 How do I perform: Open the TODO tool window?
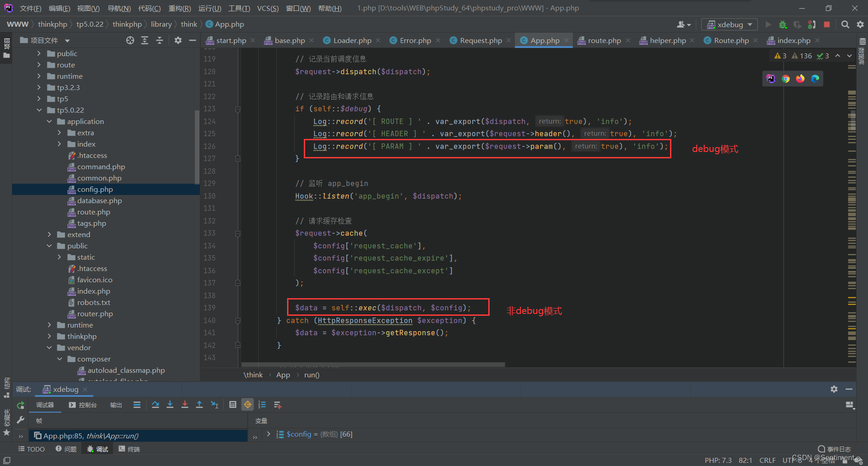(31, 449)
